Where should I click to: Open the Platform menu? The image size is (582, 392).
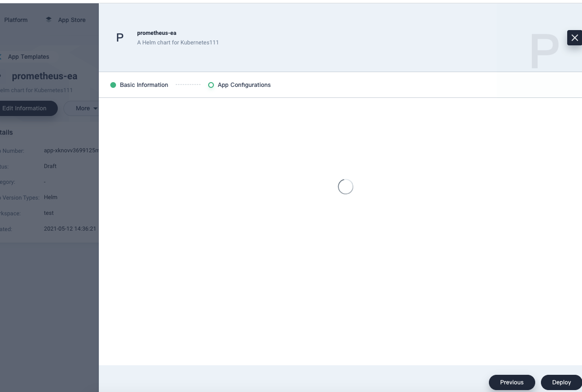16,20
